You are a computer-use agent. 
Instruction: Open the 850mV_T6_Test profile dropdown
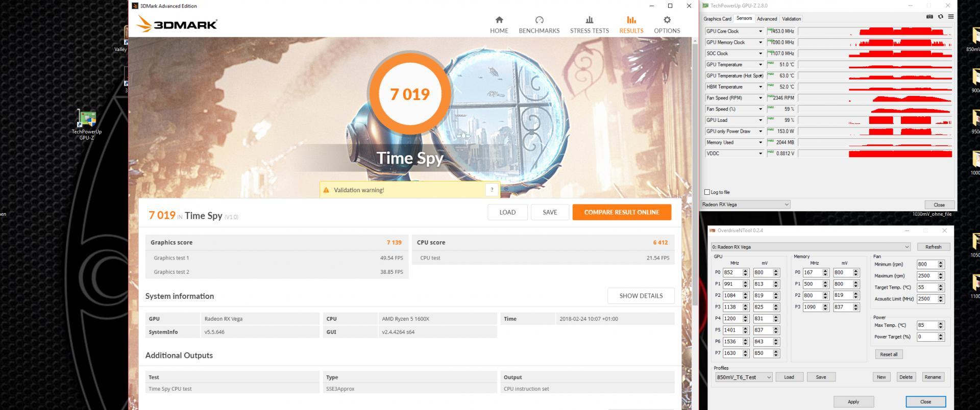click(x=744, y=377)
